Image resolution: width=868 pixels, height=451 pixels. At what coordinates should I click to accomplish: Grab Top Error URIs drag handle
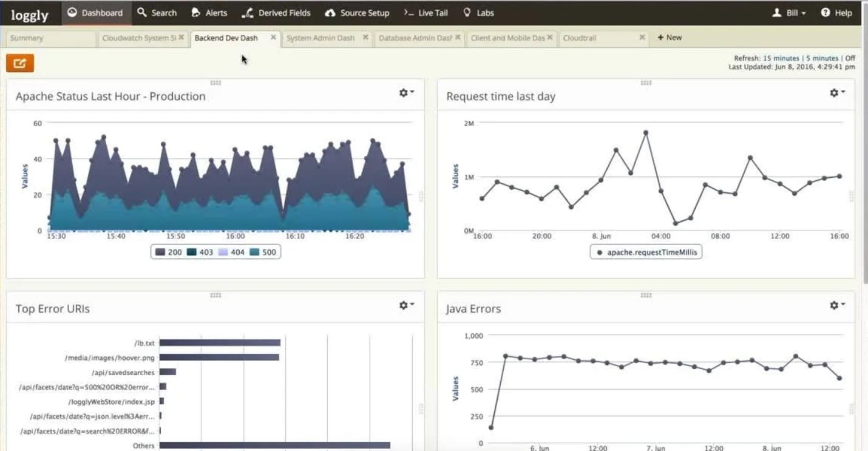[215, 296]
